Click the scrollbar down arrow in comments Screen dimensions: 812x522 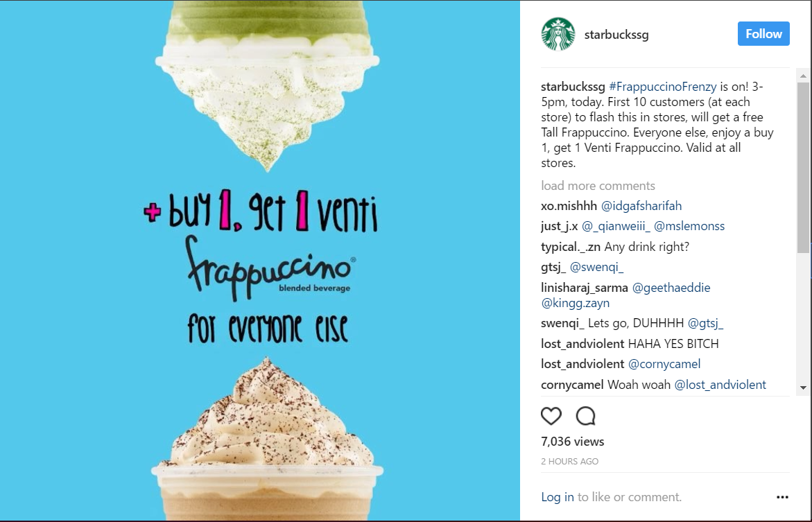point(803,388)
